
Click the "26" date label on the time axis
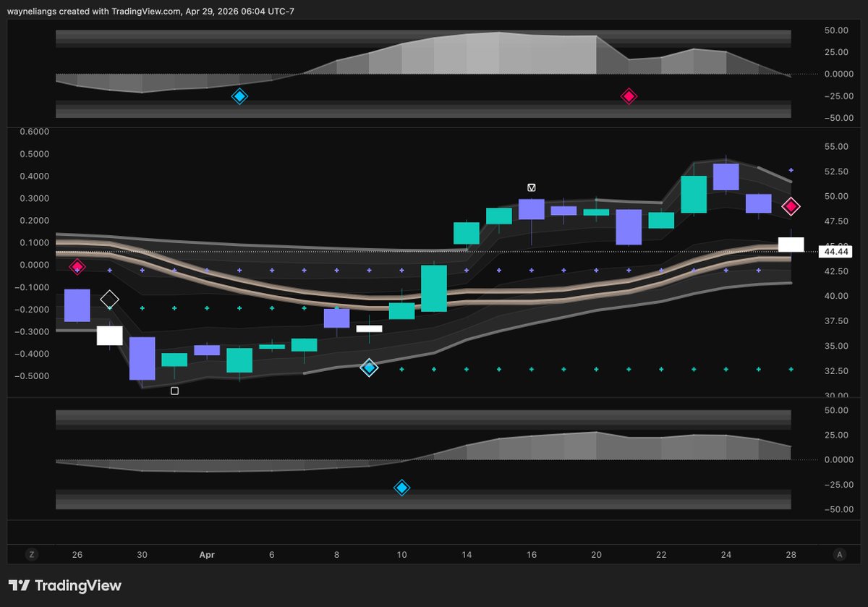(x=77, y=555)
